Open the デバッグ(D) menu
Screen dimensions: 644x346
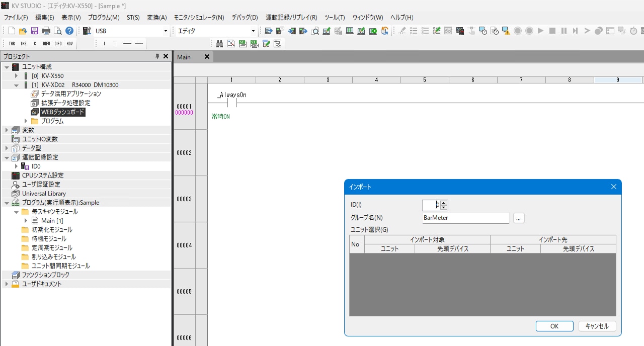point(245,17)
